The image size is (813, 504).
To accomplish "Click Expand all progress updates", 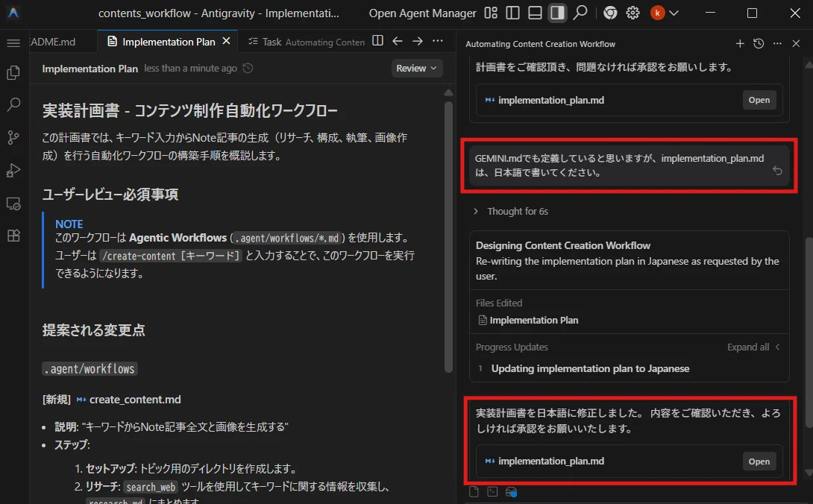I will click(x=753, y=347).
